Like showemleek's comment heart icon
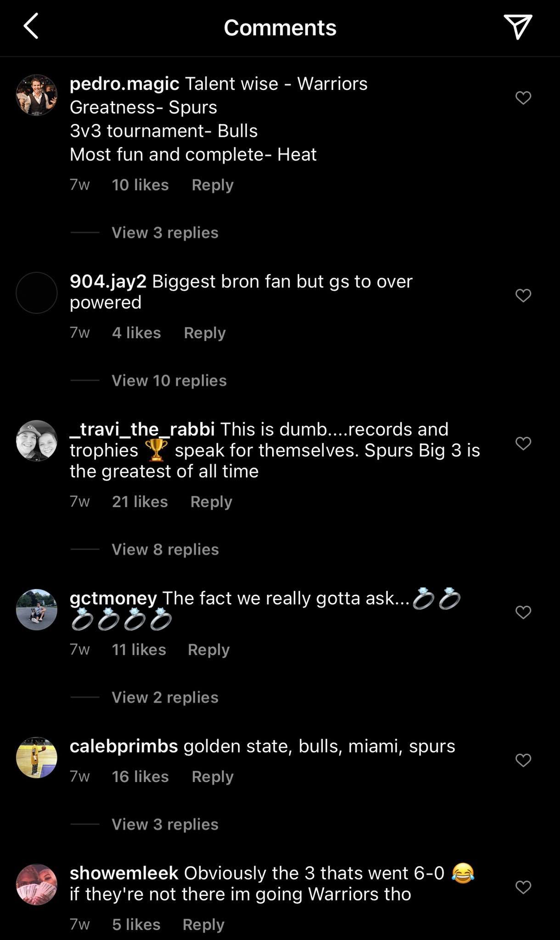Image resolution: width=560 pixels, height=940 pixels. (x=523, y=887)
